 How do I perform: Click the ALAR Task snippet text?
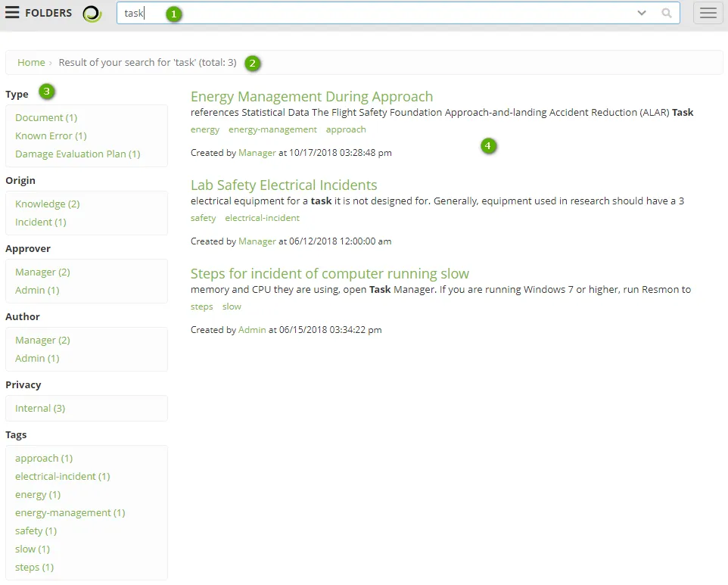441,112
